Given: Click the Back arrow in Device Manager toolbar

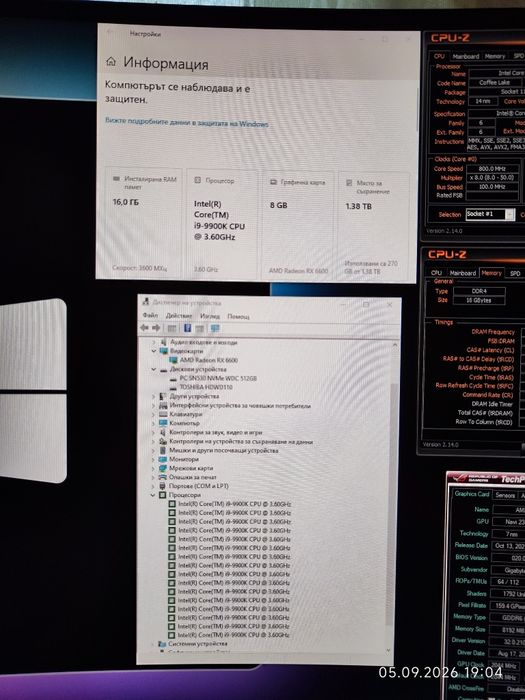Looking at the screenshot, I should (144, 328).
